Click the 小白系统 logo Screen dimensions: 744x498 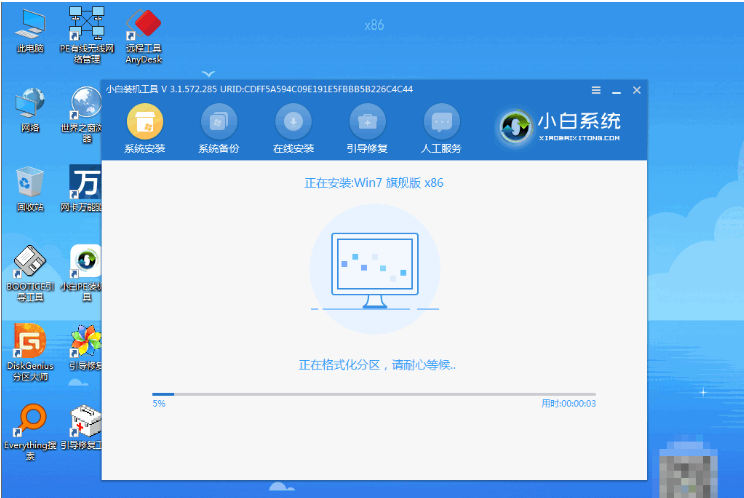(561, 127)
